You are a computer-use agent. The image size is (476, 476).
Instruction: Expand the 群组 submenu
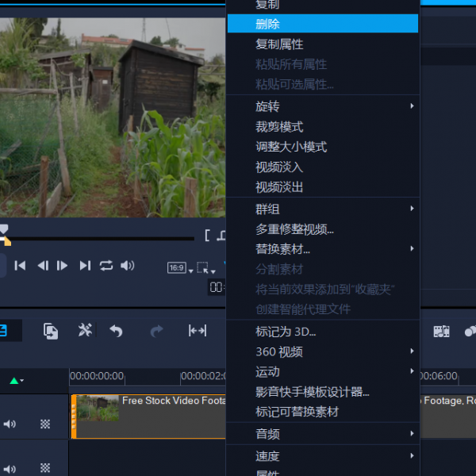click(322, 209)
